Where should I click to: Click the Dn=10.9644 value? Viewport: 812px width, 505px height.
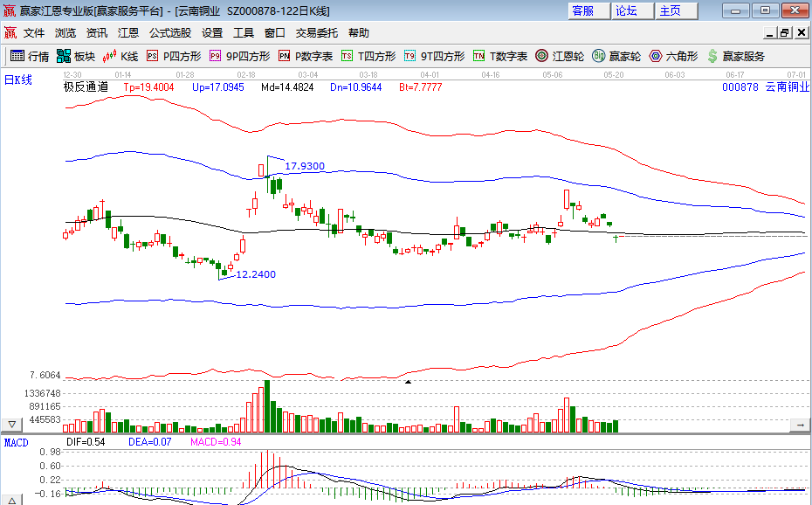(355, 87)
